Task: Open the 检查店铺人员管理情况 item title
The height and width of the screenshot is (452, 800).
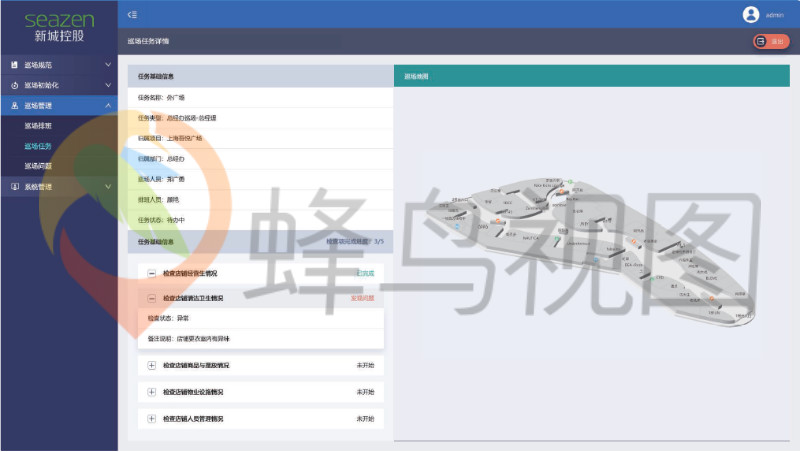Action: (x=193, y=419)
